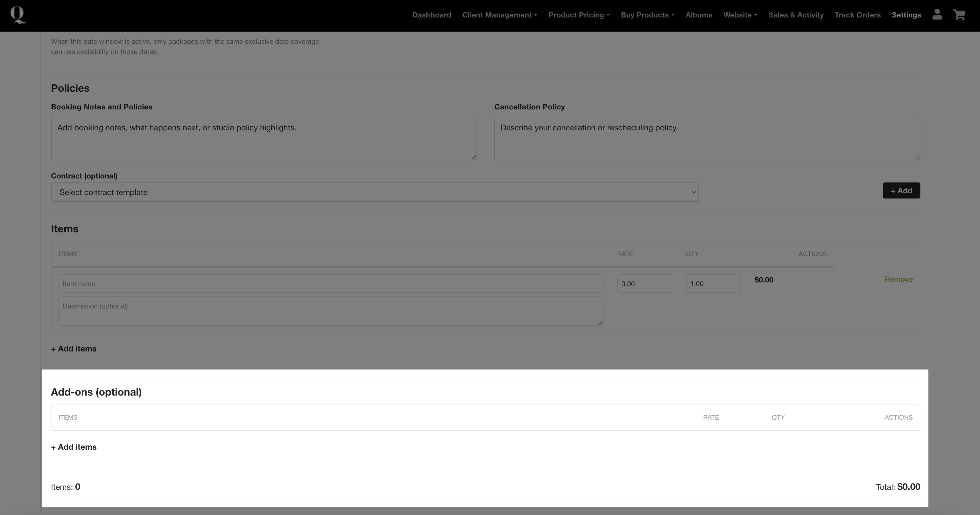Go to the Dashboard page
The width and height of the screenshot is (980, 515).
[x=432, y=15]
